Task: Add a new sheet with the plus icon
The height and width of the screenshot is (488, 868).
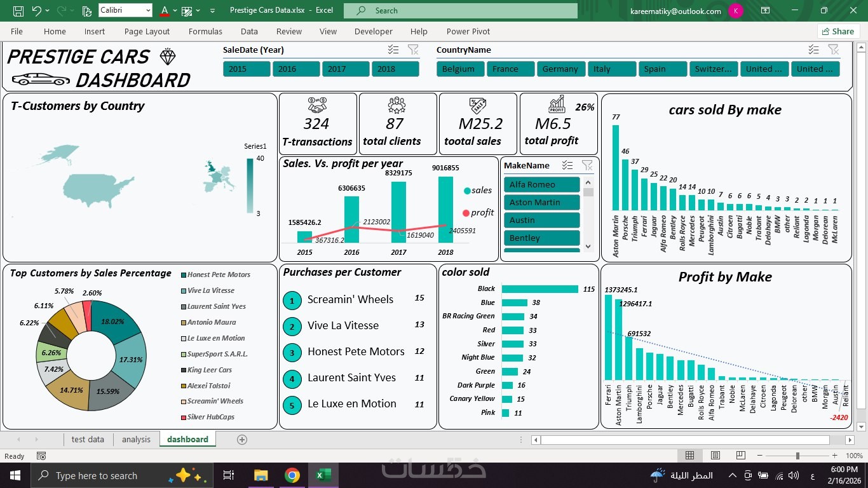Action: click(x=241, y=439)
